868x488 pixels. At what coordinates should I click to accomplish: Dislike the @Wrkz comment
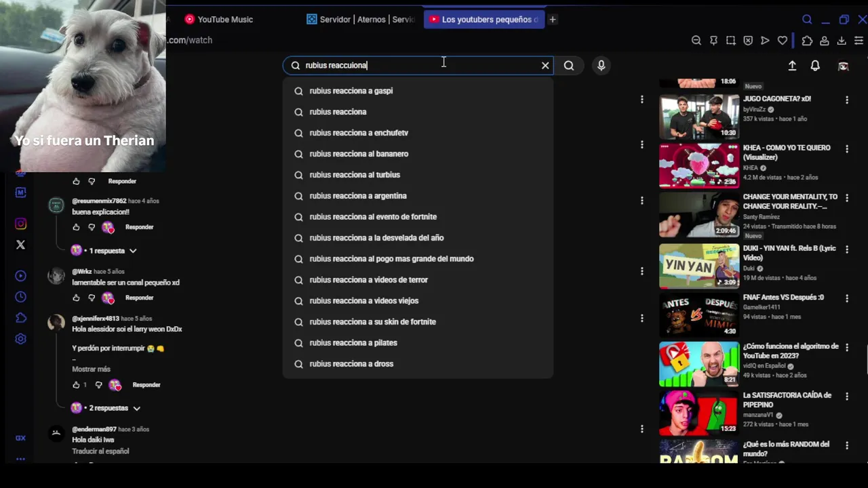pyautogui.click(x=92, y=298)
